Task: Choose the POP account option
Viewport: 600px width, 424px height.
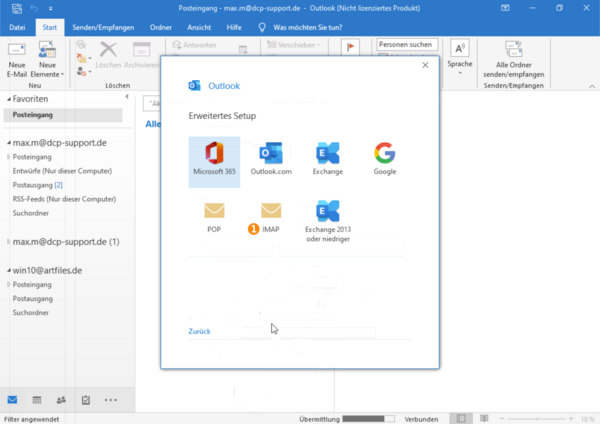Action: click(x=214, y=218)
